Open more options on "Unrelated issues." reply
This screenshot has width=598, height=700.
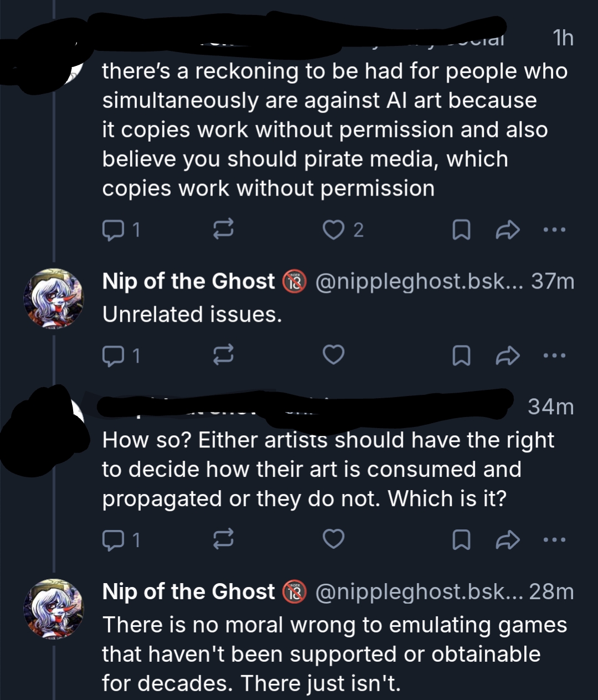(555, 355)
